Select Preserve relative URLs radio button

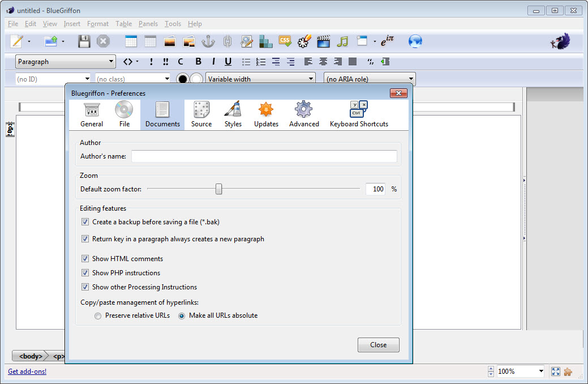click(98, 315)
